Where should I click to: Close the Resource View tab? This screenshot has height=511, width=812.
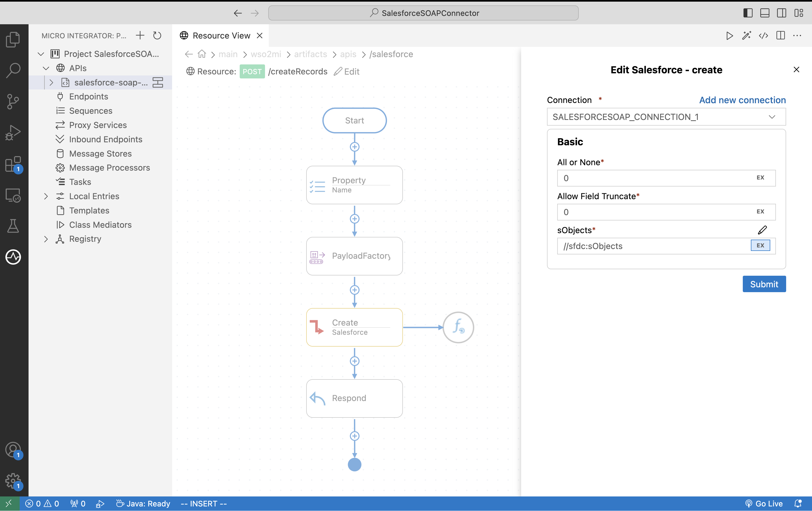pyautogui.click(x=259, y=35)
